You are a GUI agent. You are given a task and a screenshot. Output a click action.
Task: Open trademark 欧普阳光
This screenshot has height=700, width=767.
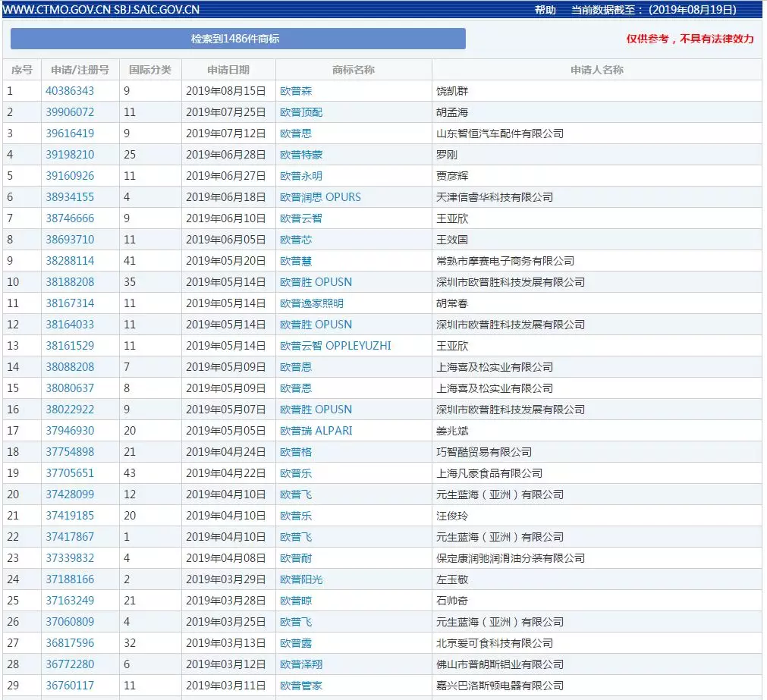[301, 579]
